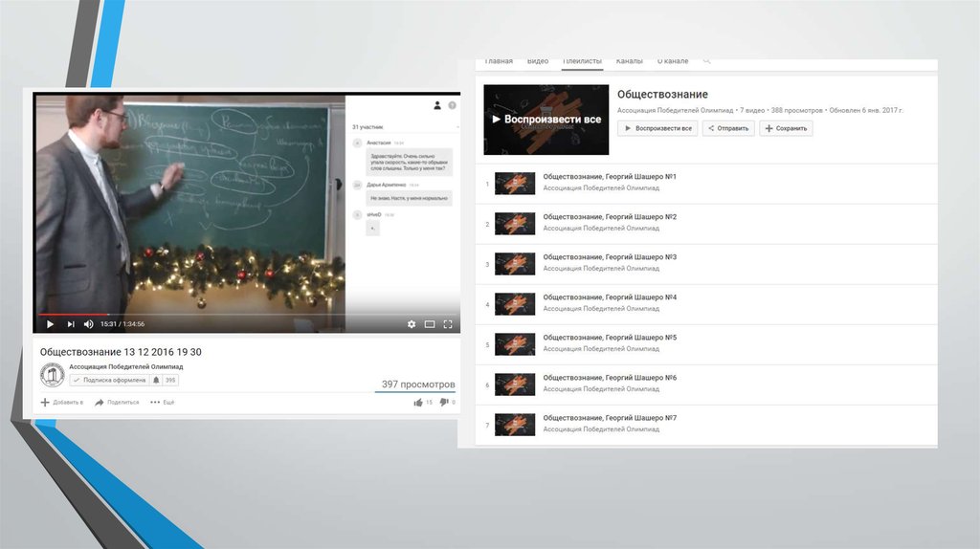The image size is (980, 549).
Task: Click the 'Отправить' share button
Action: tap(727, 128)
